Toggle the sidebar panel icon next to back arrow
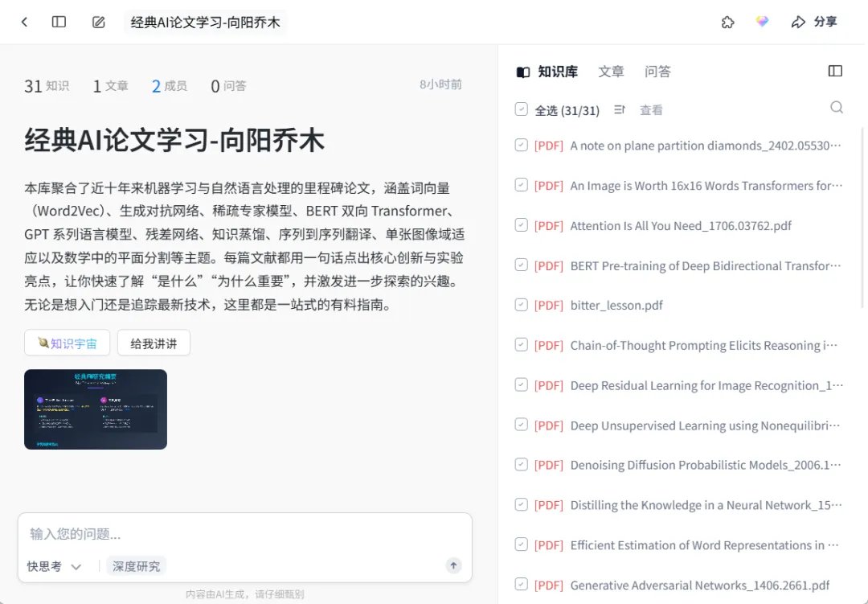The height and width of the screenshot is (604, 868). [x=59, y=22]
